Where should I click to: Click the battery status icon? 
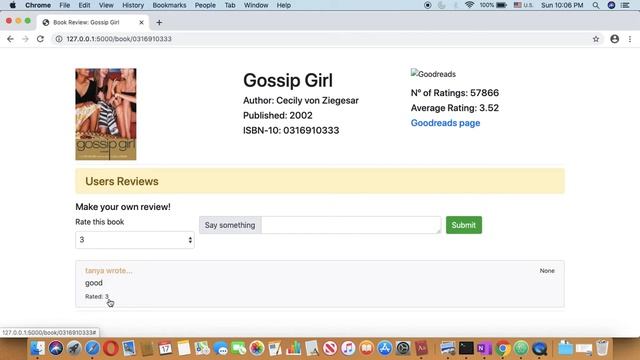click(x=501, y=5)
